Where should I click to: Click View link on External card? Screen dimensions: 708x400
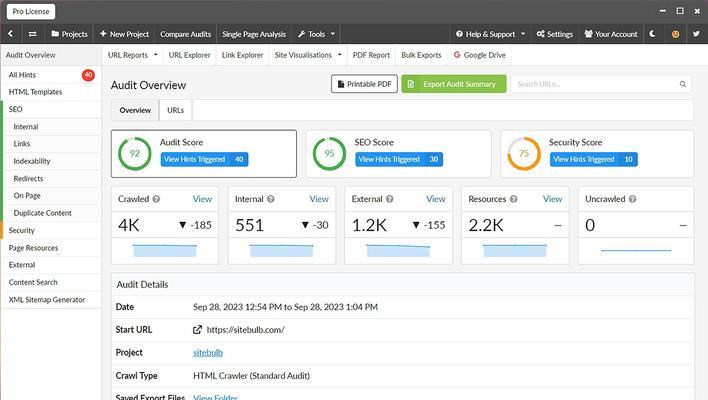point(436,199)
